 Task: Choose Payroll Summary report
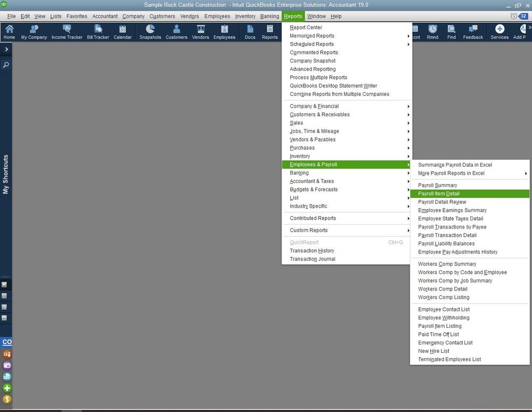(x=470, y=185)
